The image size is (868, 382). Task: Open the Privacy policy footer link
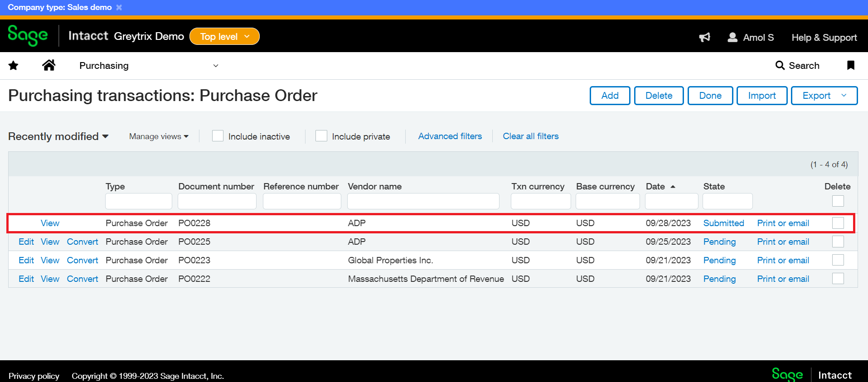(34, 376)
